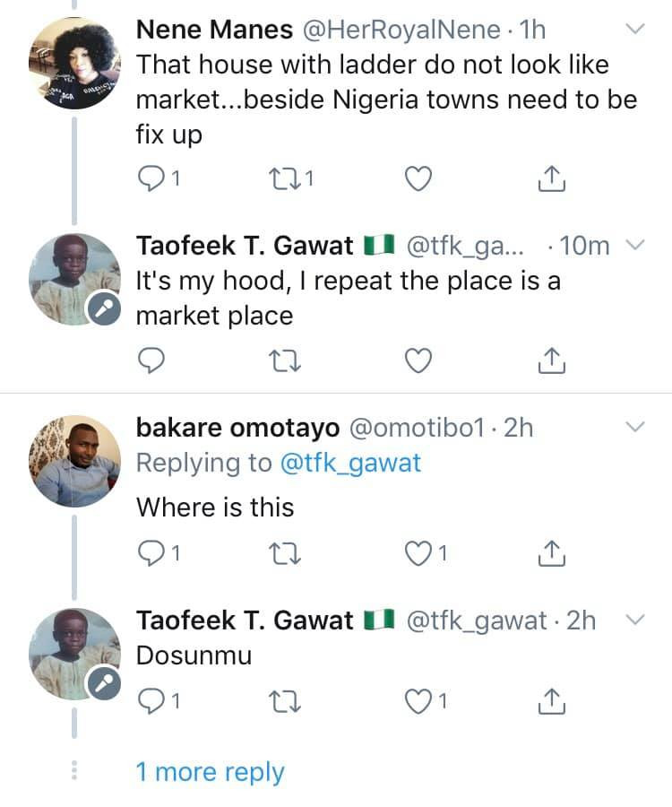Open options chevron on bakare omotayo's tweet
The height and width of the screenshot is (807, 672).
tap(634, 427)
